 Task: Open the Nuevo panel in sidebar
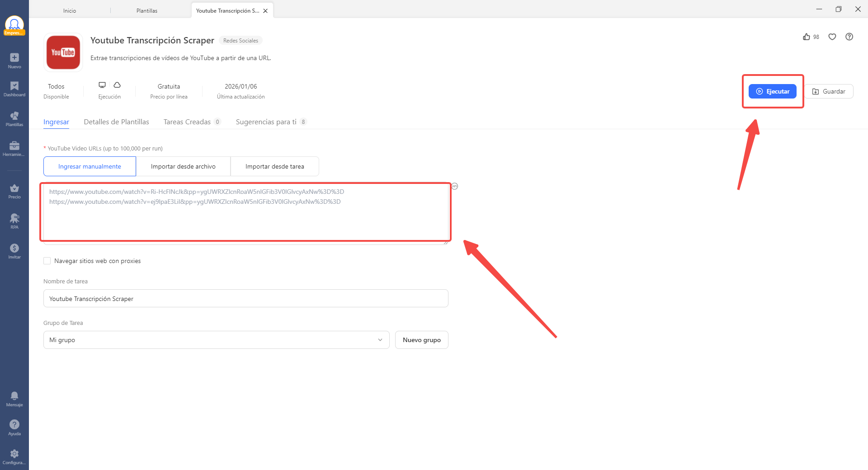14,60
